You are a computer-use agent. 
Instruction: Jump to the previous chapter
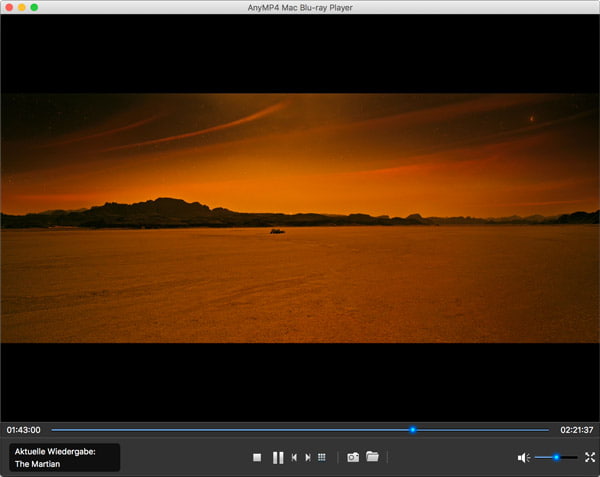point(294,457)
